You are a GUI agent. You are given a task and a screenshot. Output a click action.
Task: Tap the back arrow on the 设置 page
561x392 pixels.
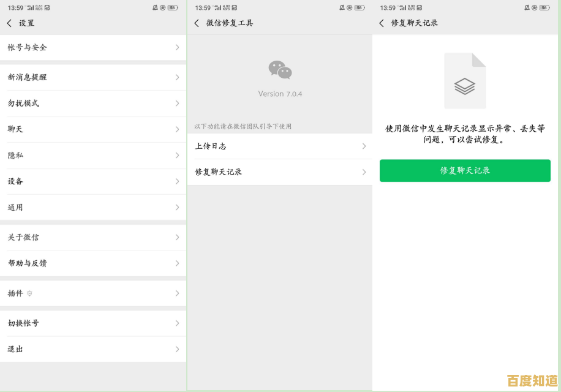pos(10,23)
